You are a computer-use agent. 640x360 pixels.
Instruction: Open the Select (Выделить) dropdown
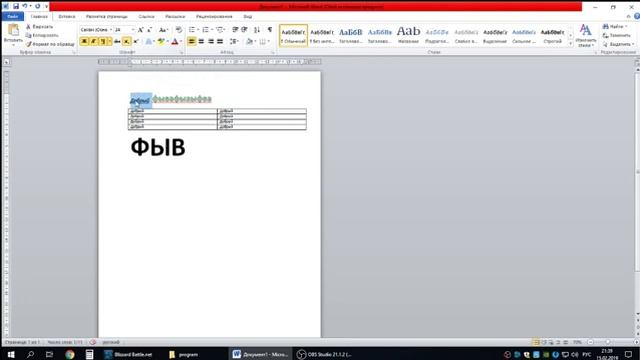[x=618, y=44]
